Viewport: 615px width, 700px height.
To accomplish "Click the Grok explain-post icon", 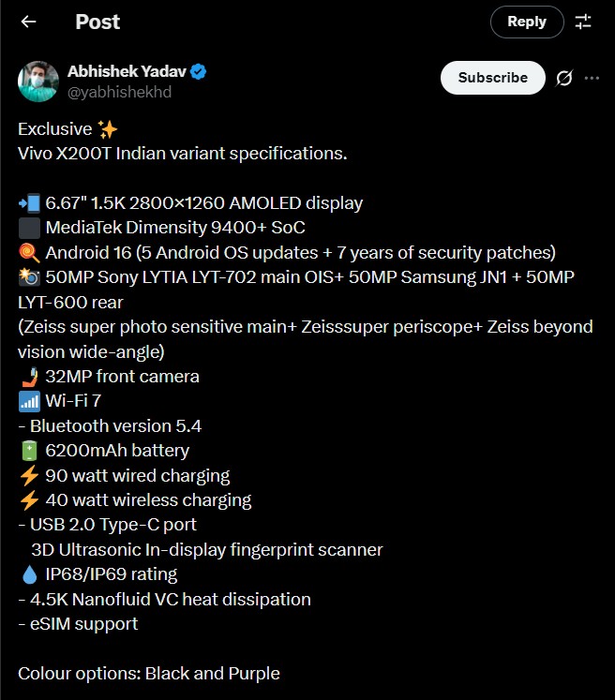I will (x=564, y=78).
